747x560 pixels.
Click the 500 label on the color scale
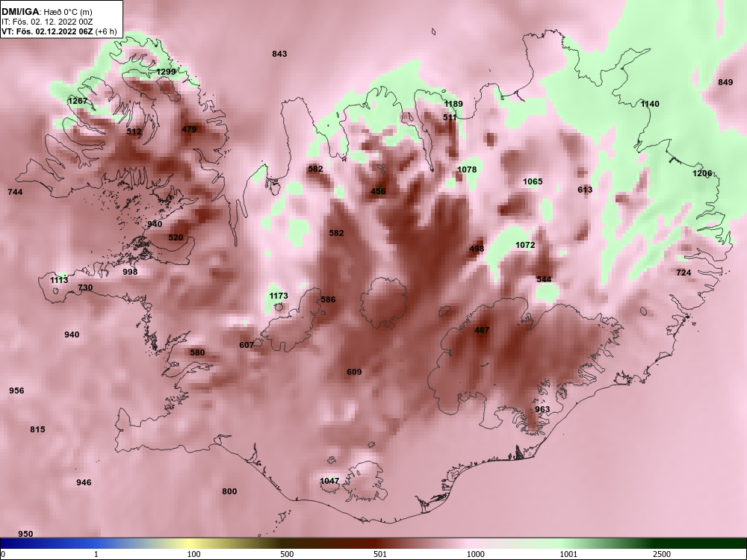[x=288, y=554]
